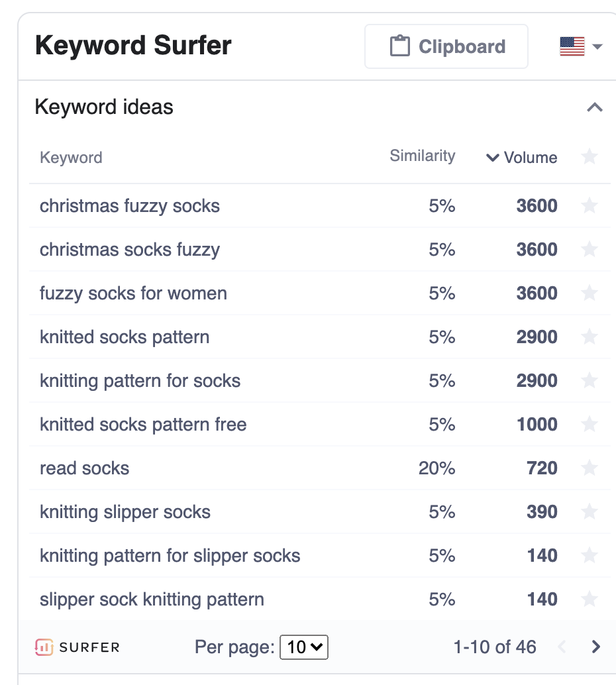The image size is (616, 685).
Task: Star the 'read socks' keyword
Action: click(589, 468)
